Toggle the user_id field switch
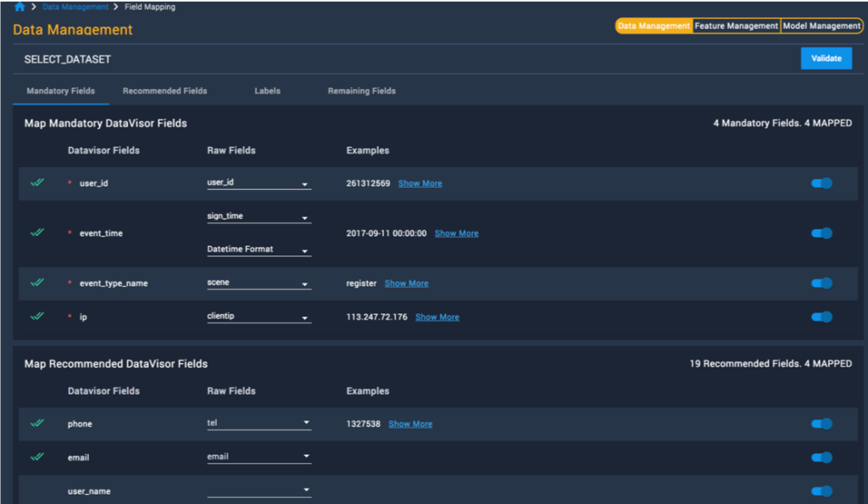Screen dimensions: 868x504 (821, 183)
